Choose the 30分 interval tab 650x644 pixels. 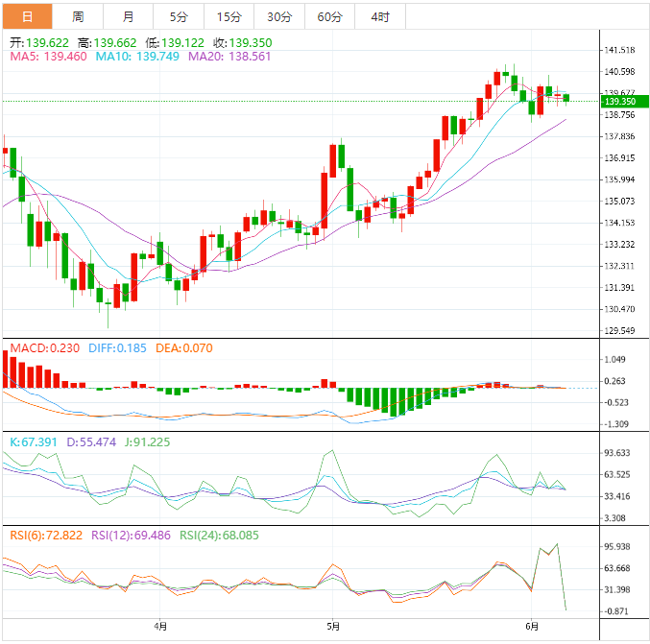pos(279,17)
